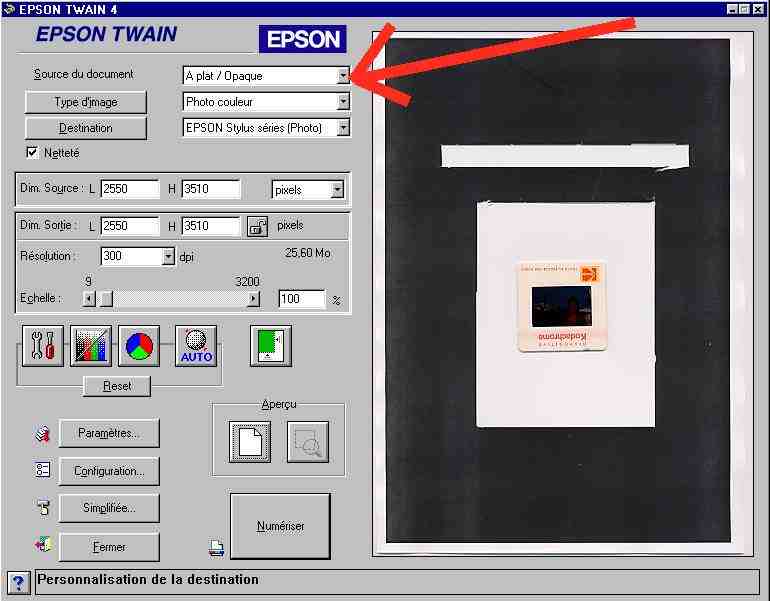770x601 pixels.
Task: Open Source du document dropdown
Action: point(343,76)
